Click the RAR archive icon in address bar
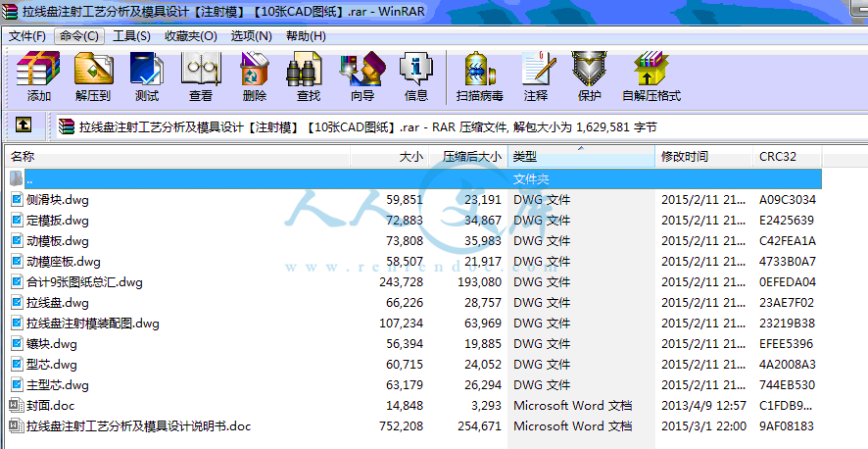 point(67,126)
